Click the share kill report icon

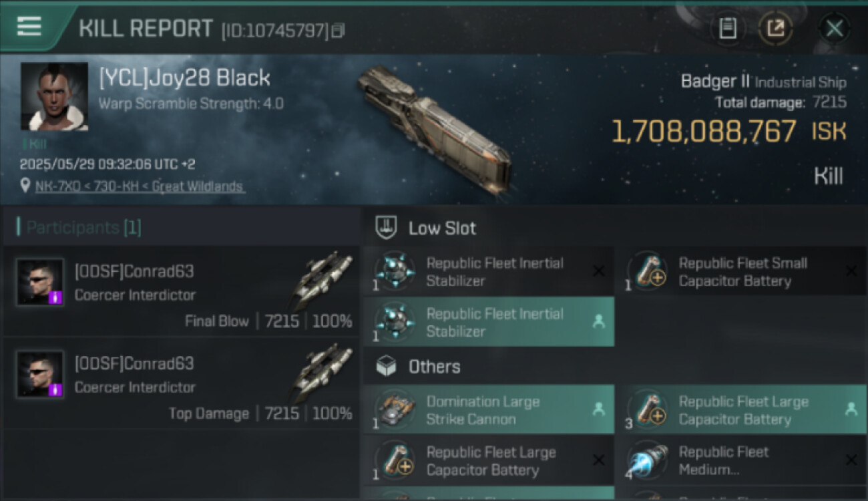[775, 28]
